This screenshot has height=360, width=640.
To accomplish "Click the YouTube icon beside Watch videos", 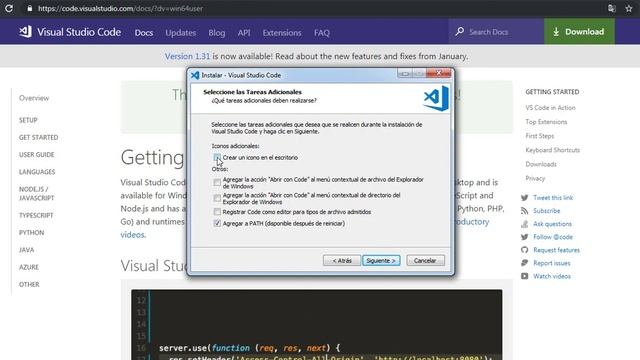I will pos(524,276).
